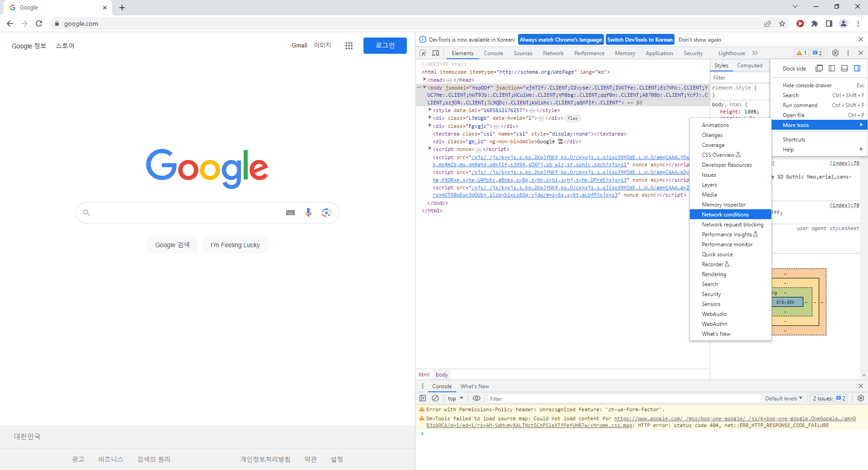This screenshot has width=868, height=470.
Task: Click the console drawer three-dot menu
Action: pos(423,386)
